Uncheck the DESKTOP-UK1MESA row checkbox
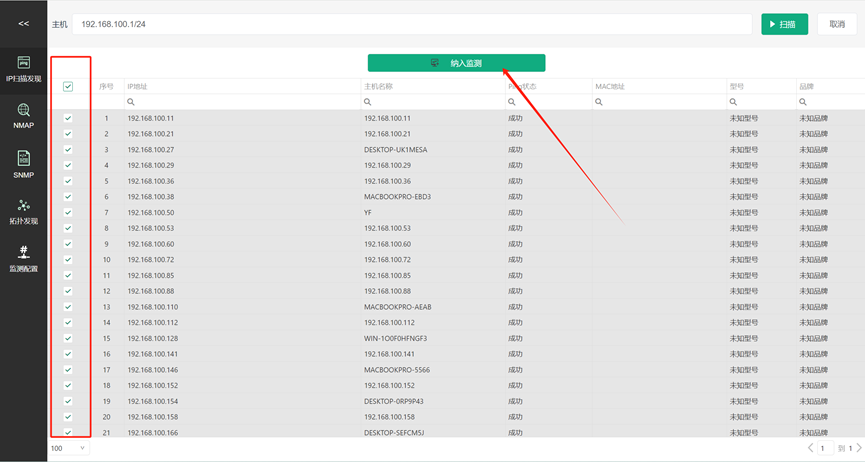The image size is (865, 462). pyautogui.click(x=68, y=150)
